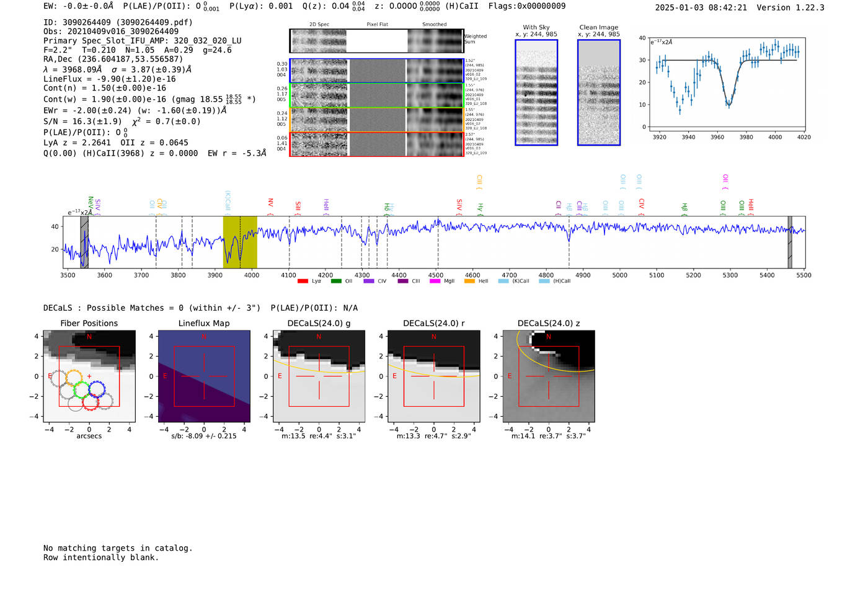Open the Clean Image cutout
868x591 pixels.
tap(599, 92)
